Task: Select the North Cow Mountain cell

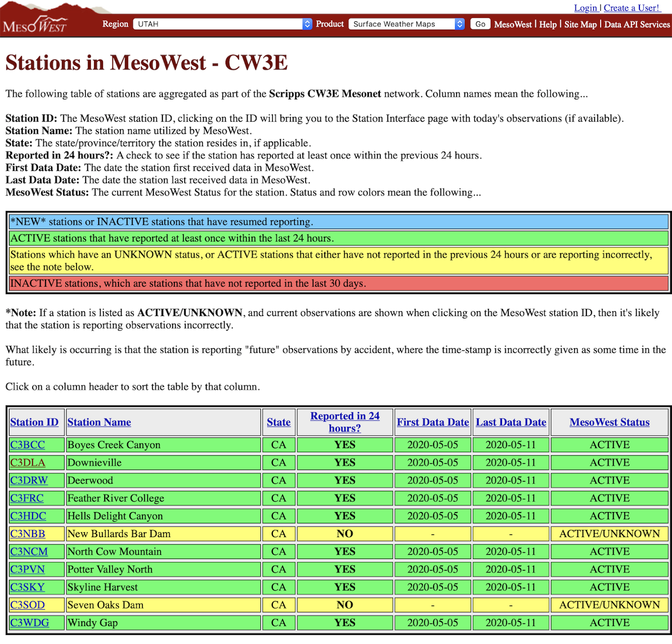Action: [x=164, y=552]
